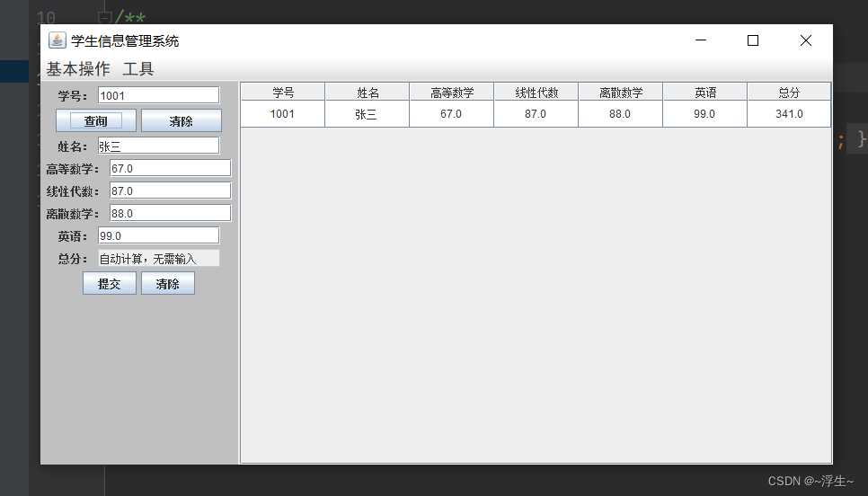The height and width of the screenshot is (496, 868).
Task: Select table cell 88.0
Action: tap(620, 114)
